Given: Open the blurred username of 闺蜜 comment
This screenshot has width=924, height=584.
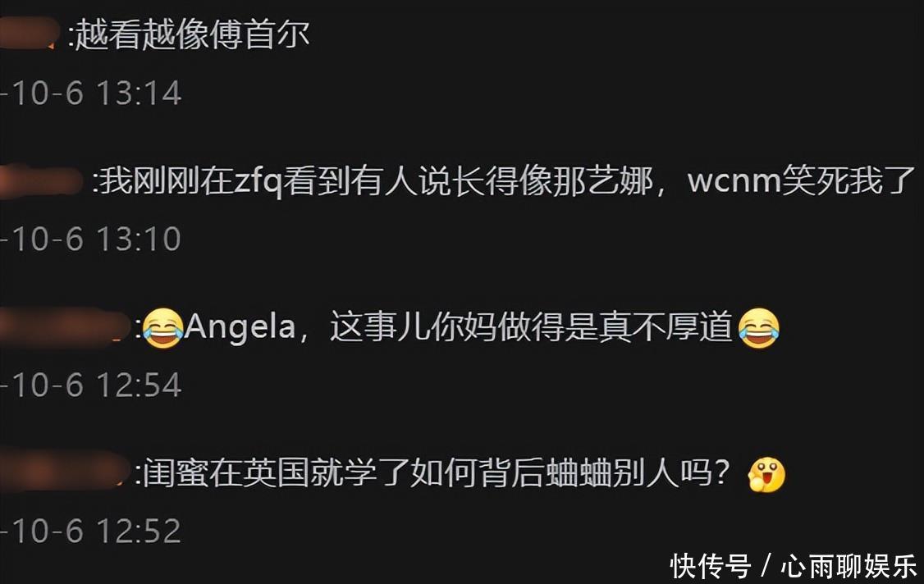Looking at the screenshot, I should tap(64, 472).
